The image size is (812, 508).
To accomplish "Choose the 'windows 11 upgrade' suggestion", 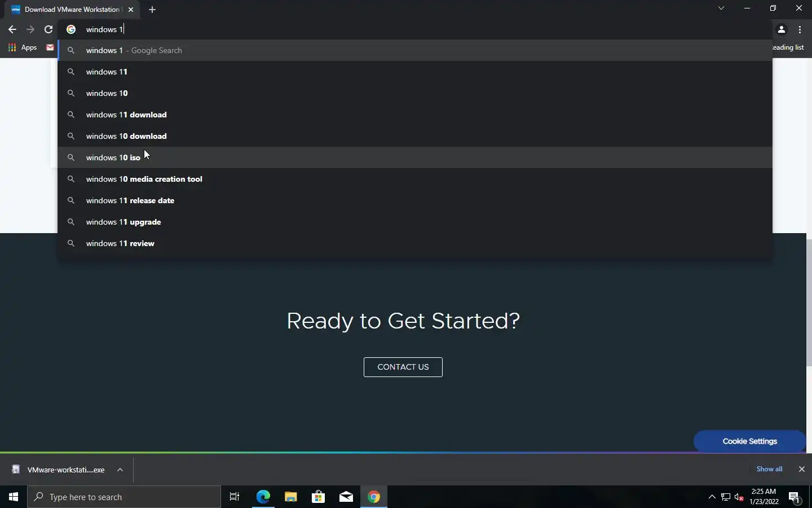I will tap(415, 222).
